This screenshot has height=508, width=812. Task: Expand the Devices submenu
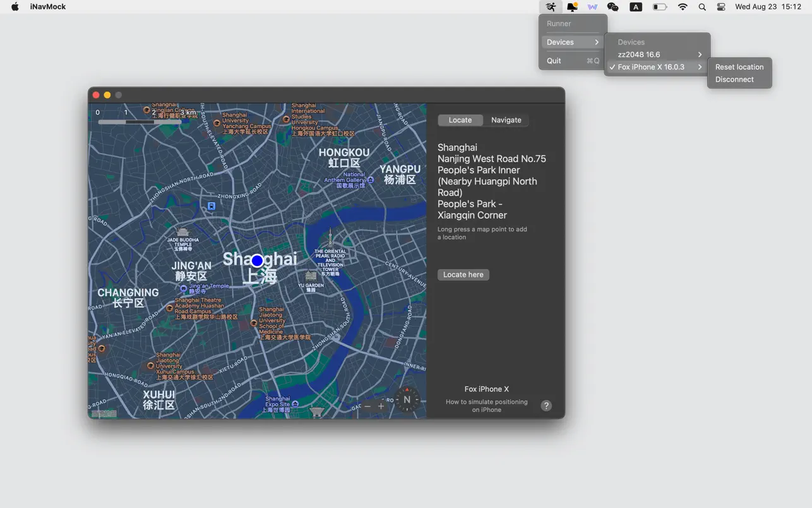coord(560,42)
